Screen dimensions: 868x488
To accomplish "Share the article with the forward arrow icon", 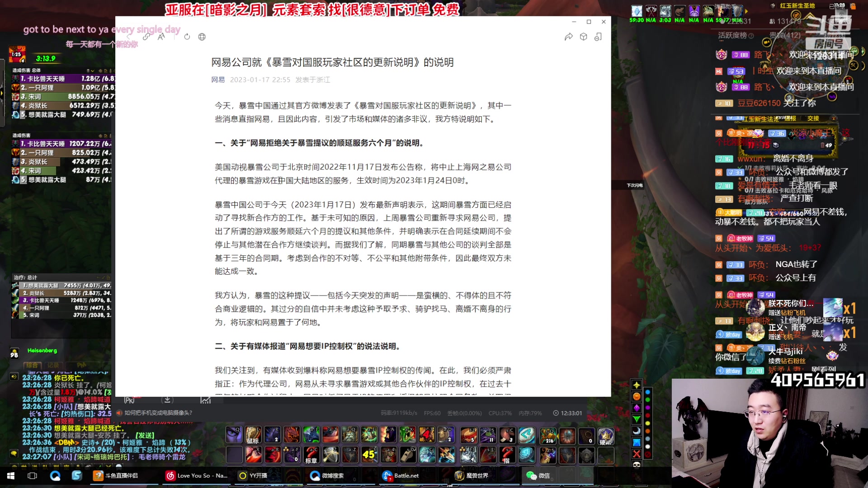I will (568, 37).
